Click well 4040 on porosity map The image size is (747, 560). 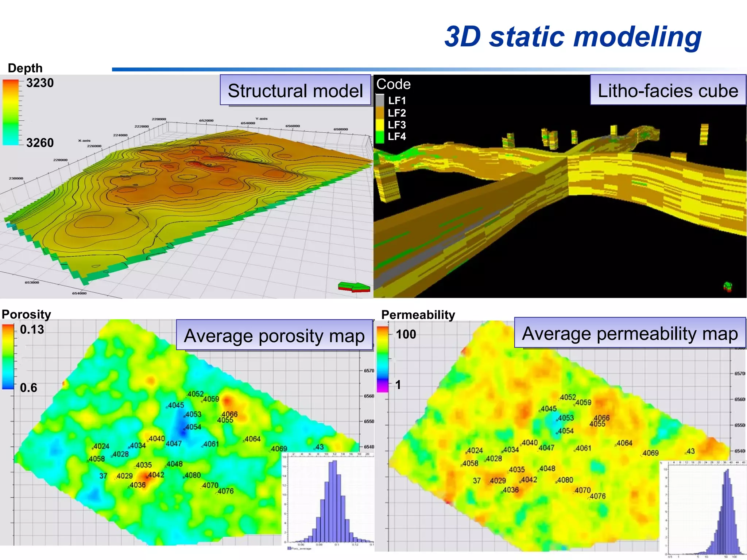156,439
